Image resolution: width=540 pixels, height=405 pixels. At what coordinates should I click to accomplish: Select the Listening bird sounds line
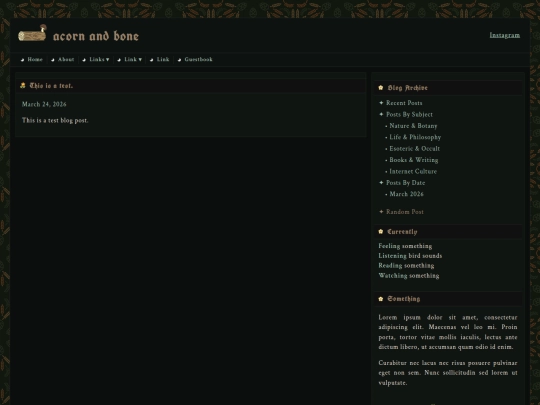coord(410,256)
